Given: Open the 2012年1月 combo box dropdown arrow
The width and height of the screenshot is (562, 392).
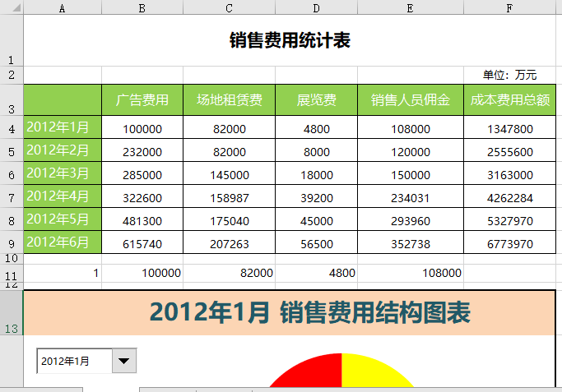Looking at the screenshot, I should [124, 360].
